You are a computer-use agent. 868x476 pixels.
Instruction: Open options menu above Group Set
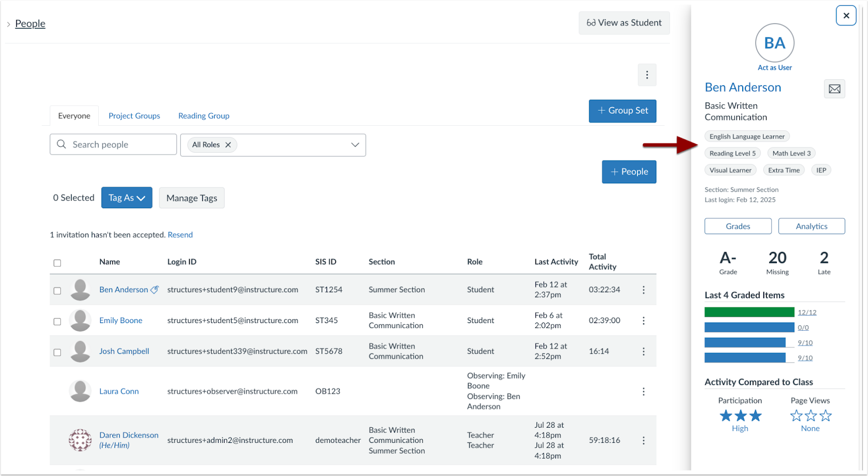click(647, 75)
